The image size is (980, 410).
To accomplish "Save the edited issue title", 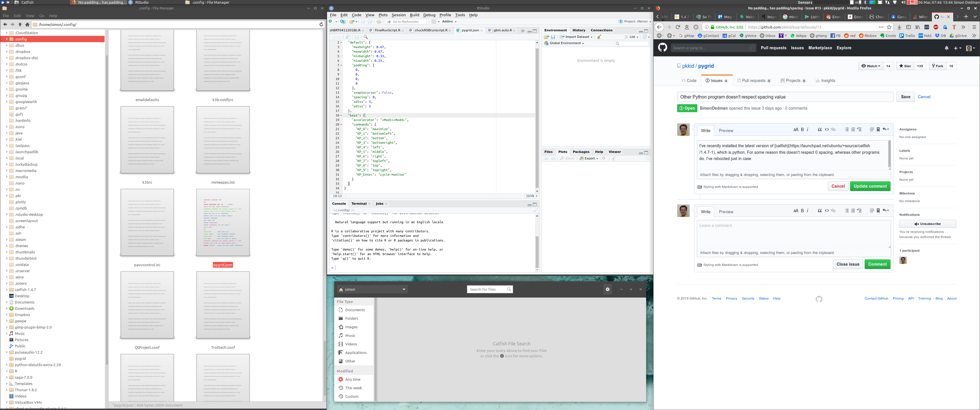I will pos(905,97).
